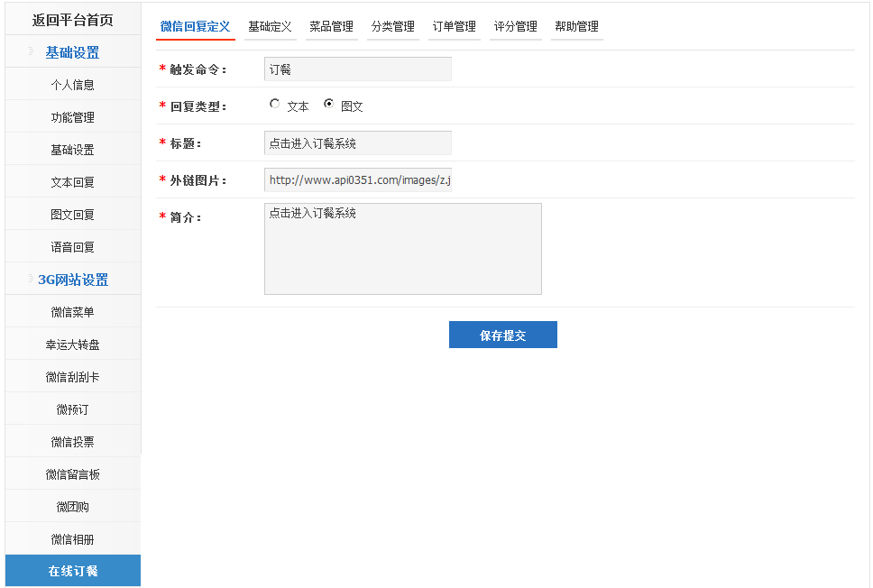Switch to the 基础定义 tab
873x588 pixels.
(x=270, y=27)
